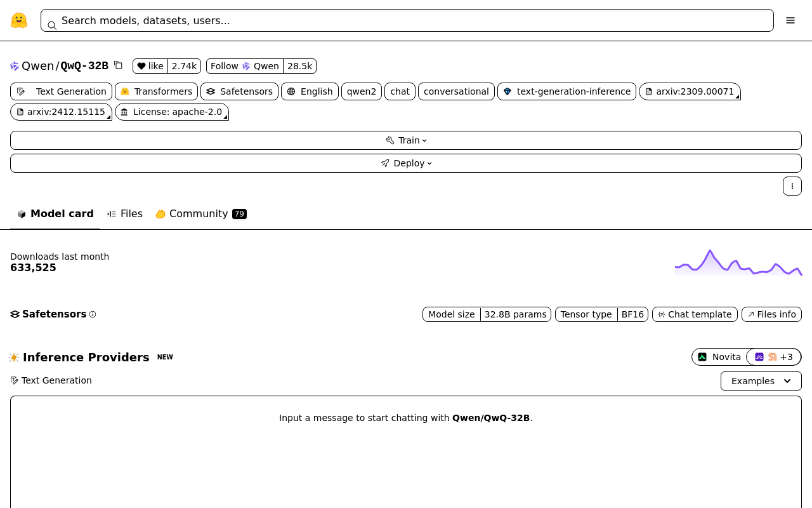Expand the Deploy dropdown
Image resolution: width=812 pixels, height=508 pixels.
pyautogui.click(x=406, y=163)
